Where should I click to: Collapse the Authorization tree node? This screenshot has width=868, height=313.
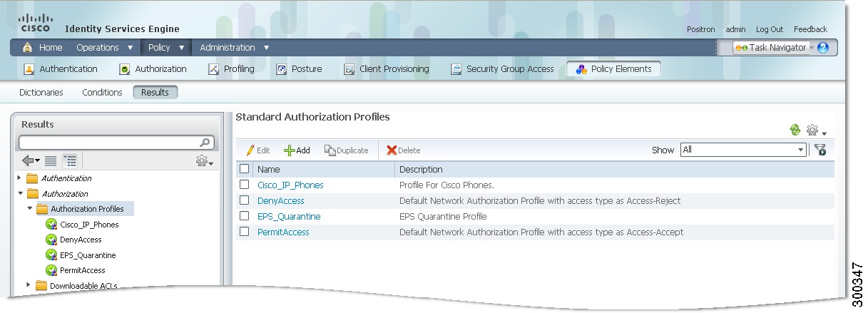(19, 194)
